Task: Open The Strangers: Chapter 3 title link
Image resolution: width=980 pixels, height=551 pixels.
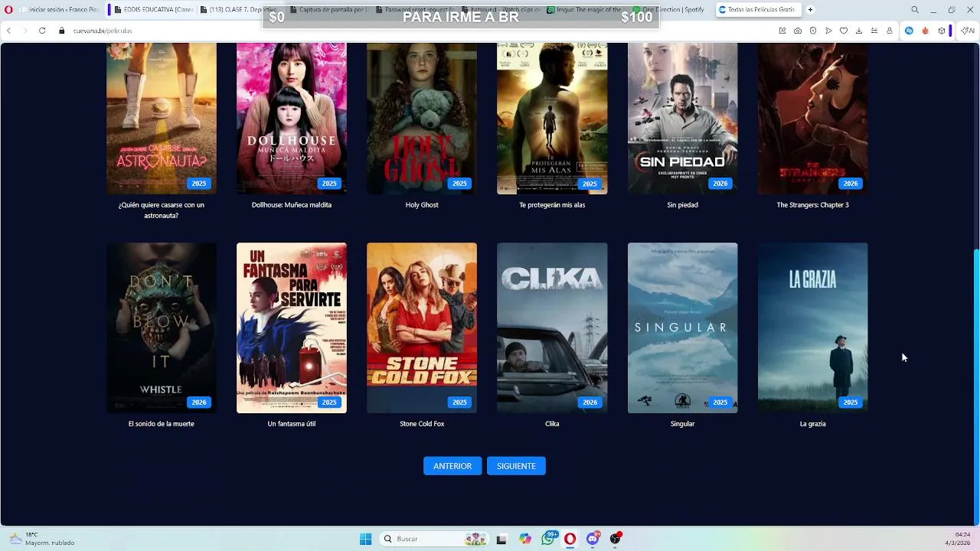Action: [812, 205]
